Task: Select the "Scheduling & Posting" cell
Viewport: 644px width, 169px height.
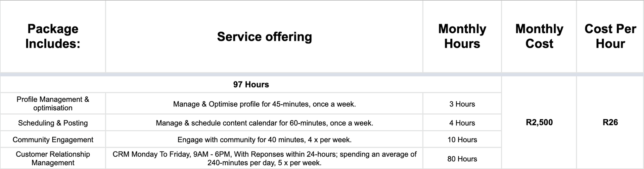Action: pos(53,123)
